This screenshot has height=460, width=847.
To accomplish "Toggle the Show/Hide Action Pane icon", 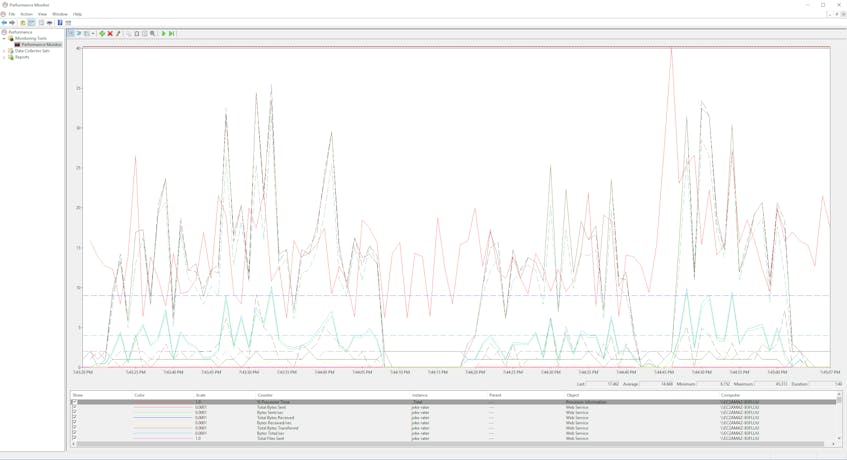I will (x=68, y=23).
